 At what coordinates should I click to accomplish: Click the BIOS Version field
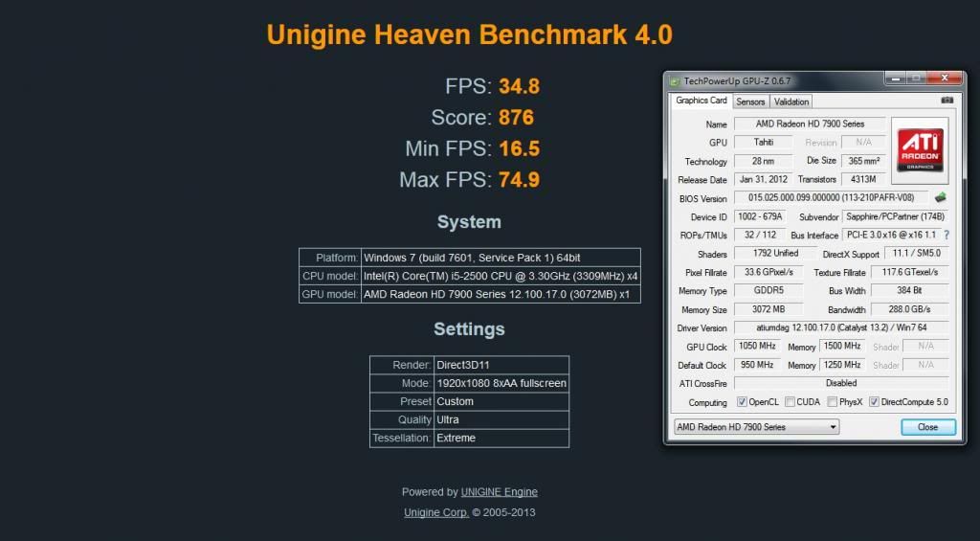coord(832,197)
